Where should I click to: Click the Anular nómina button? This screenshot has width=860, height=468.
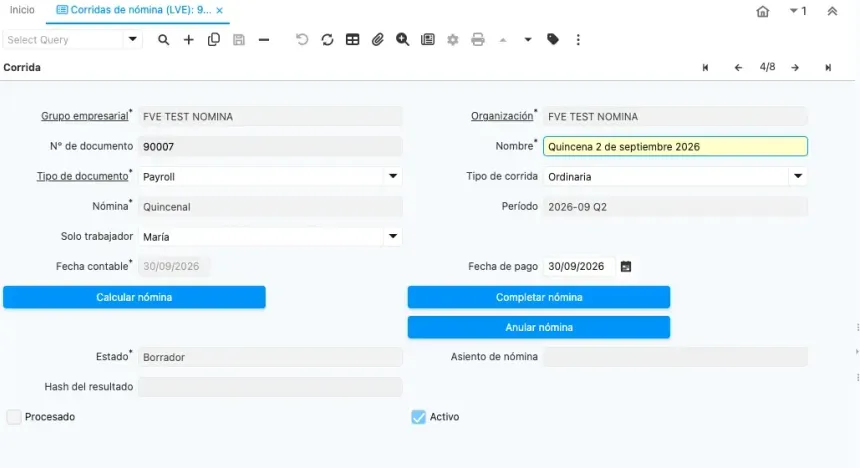pyautogui.click(x=539, y=328)
